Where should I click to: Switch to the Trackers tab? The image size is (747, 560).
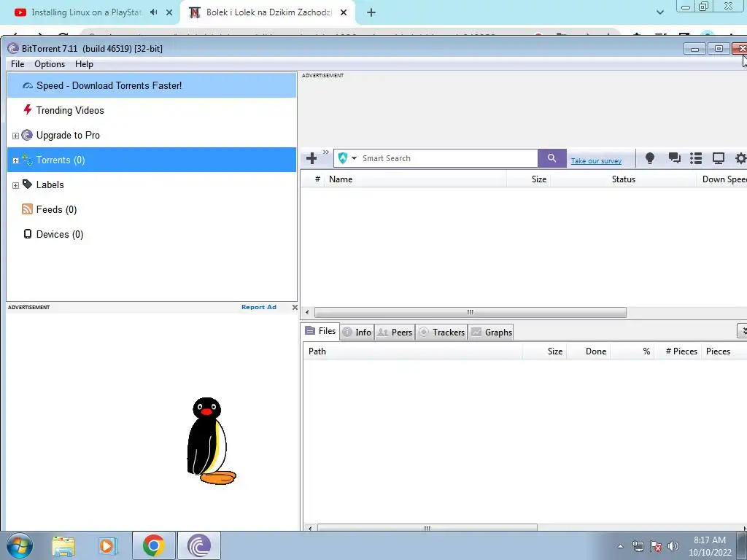tap(442, 332)
